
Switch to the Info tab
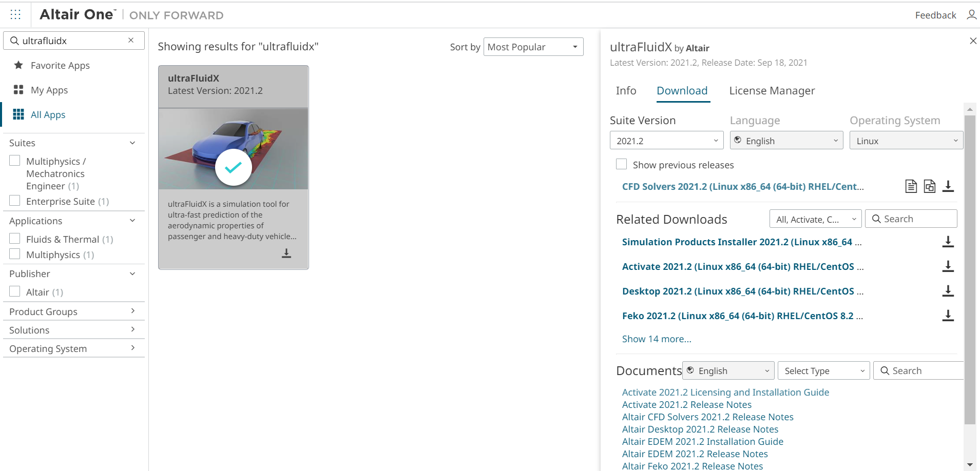[x=626, y=91]
